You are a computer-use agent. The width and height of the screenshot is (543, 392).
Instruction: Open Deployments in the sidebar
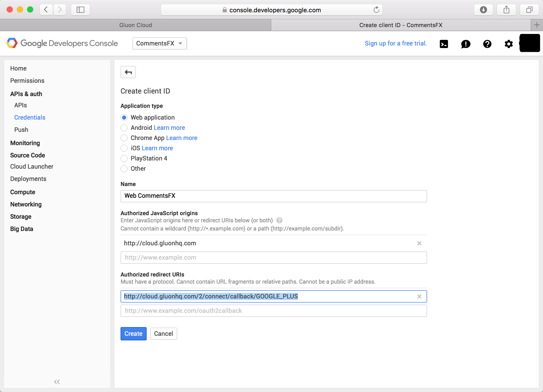click(28, 179)
